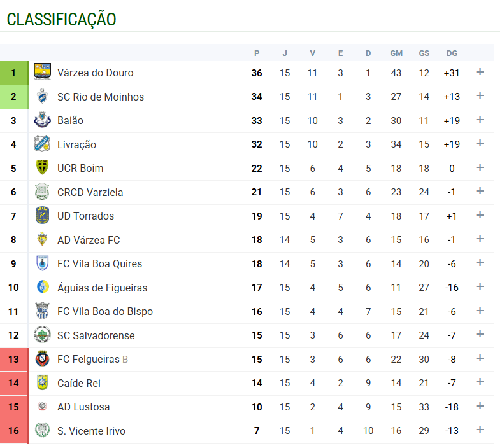Viewport: 502px width, 448px height.
Task: Click the Caíde Rei club crest
Action: (x=42, y=383)
